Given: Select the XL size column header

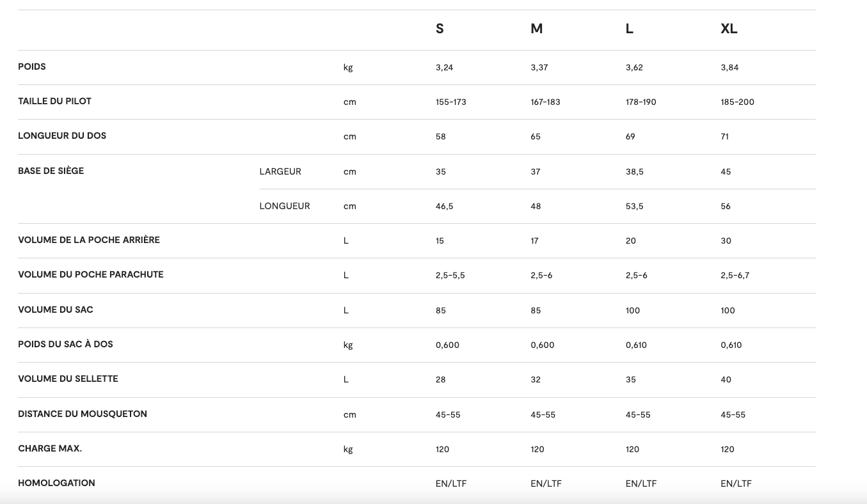Looking at the screenshot, I should (x=729, y=29).
